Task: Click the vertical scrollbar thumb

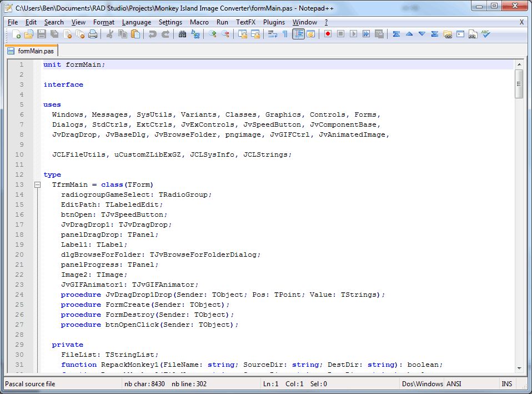Action: pos(519,84)
